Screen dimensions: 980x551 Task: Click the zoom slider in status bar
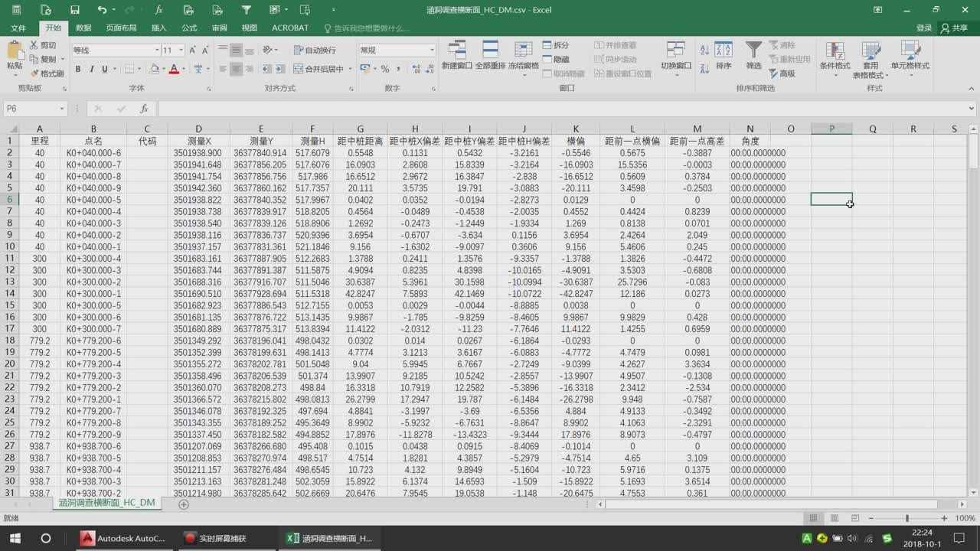coord(907,518)
